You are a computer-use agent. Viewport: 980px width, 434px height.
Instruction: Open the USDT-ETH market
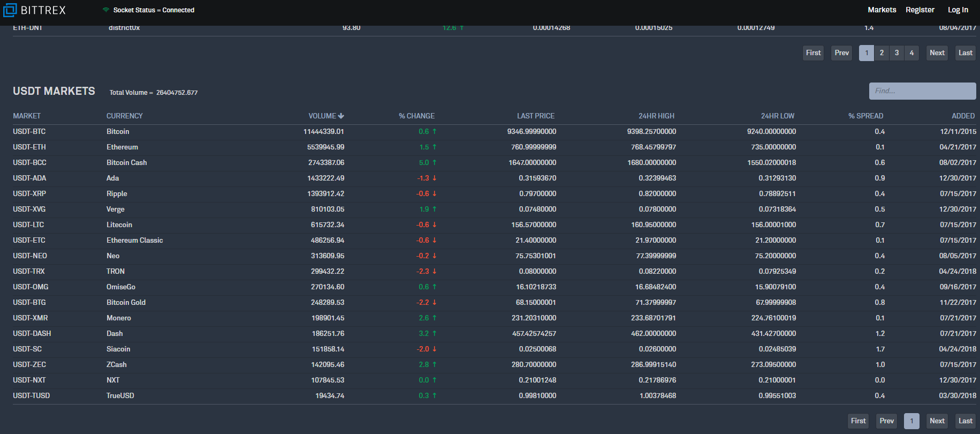29,147
